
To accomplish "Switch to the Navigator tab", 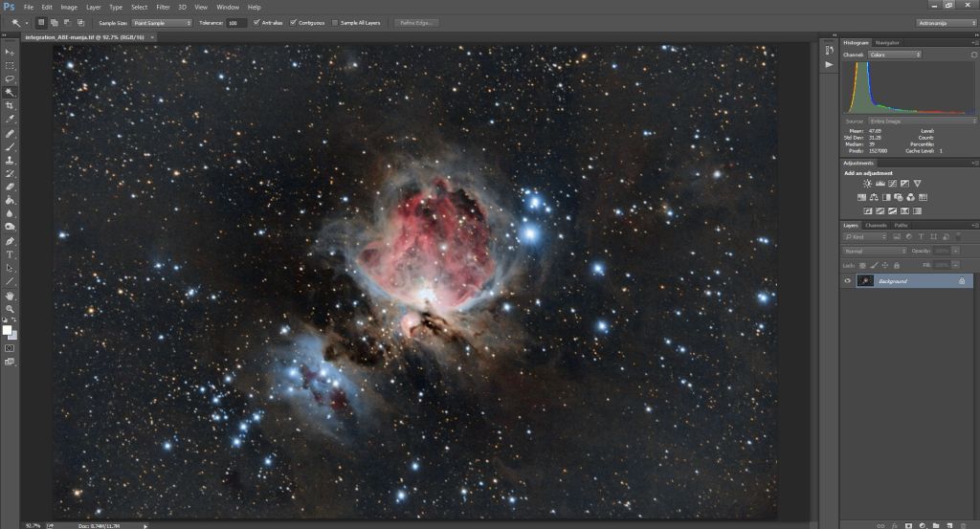I will click(888, 42).
